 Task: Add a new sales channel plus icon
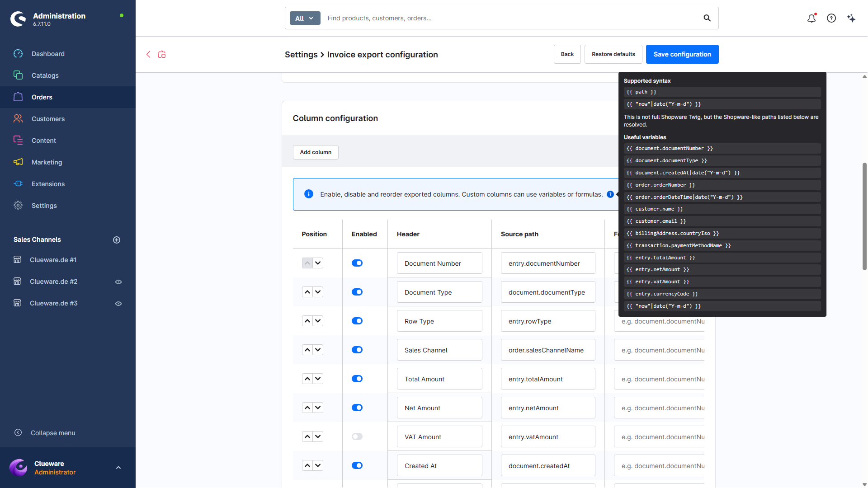(117, 240)
